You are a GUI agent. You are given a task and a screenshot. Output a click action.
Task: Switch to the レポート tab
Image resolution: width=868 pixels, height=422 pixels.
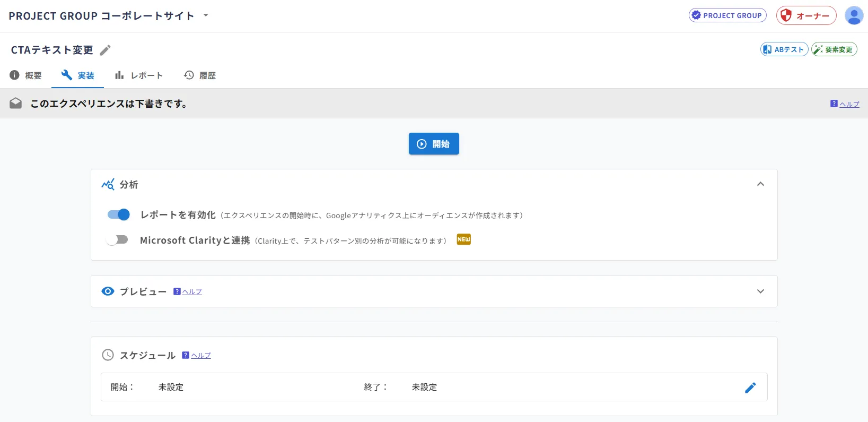pos(139,75)
